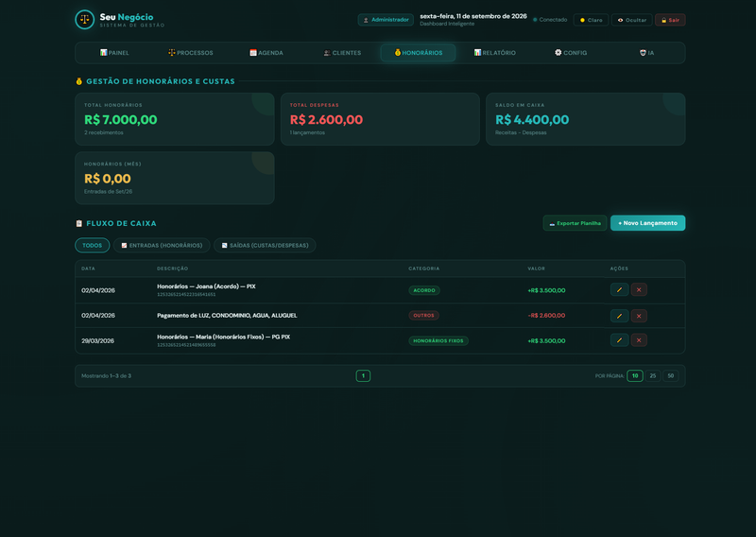Click the -R$ 2.600,00 value
The height and width of the screenshot is (537, 756).
tap(547, 316)
